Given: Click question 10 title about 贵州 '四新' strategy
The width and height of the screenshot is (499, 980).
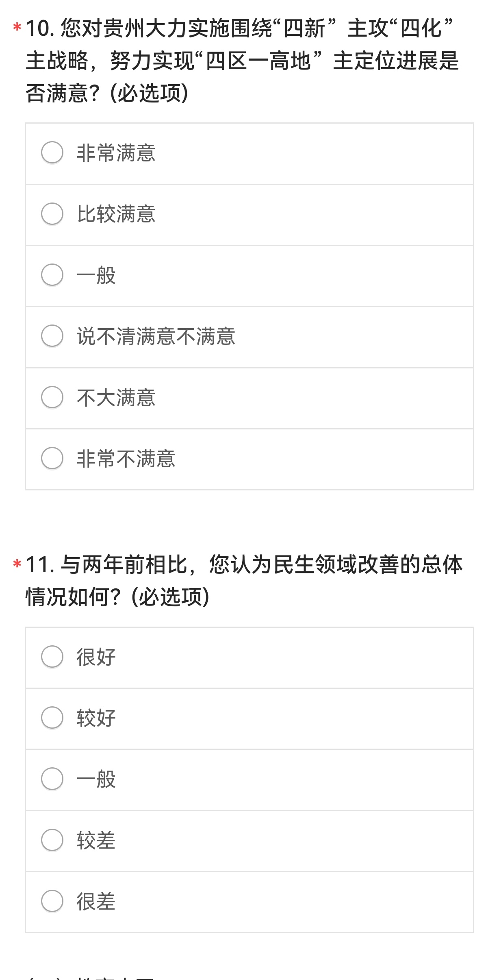Looking at the screenshot, I should coord(242,61).
